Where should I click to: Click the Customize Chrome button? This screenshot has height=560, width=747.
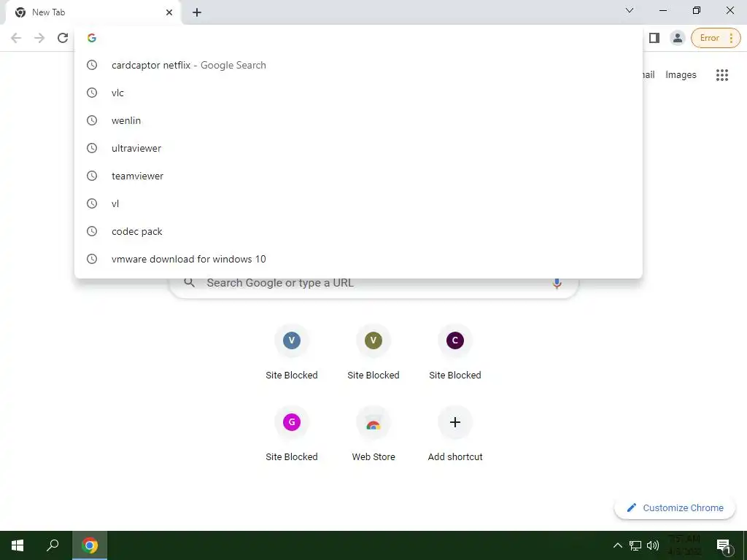(675, 507)
